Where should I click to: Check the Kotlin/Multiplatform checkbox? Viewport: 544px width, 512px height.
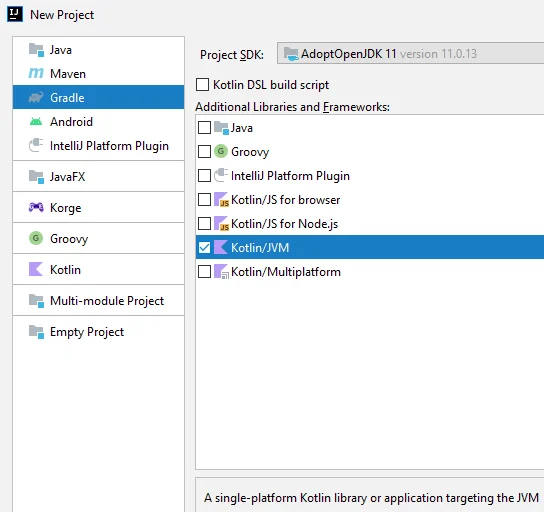point(204,272)
